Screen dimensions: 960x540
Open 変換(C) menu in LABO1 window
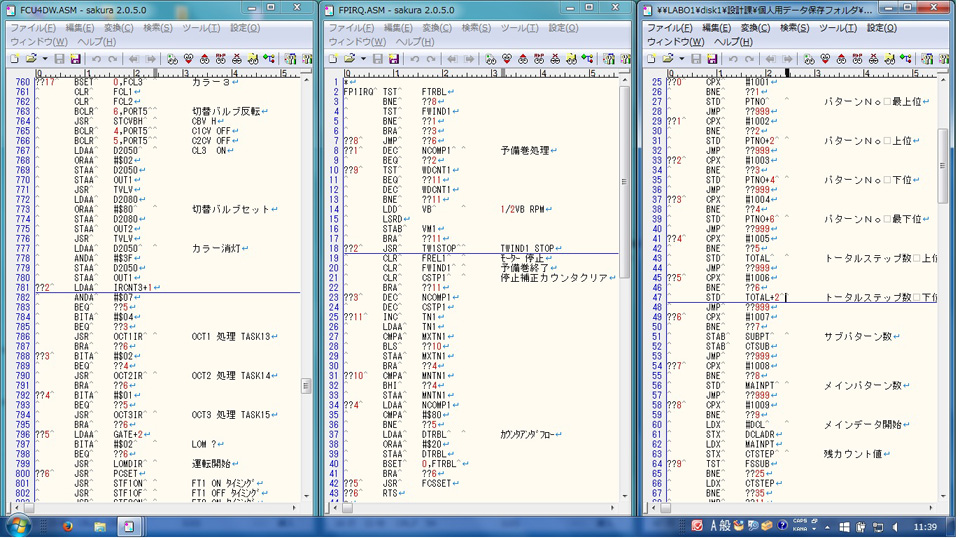click(756, 28)
